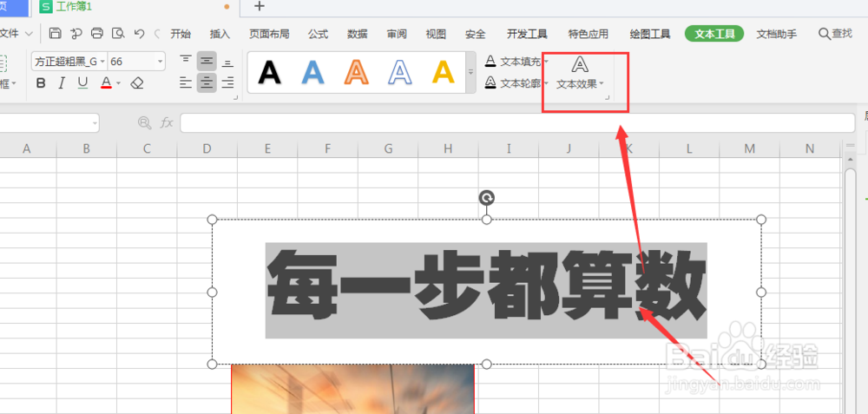Switch to 数据 tab
The height and width of the screenshot is (414, 868).
point(358,34)
